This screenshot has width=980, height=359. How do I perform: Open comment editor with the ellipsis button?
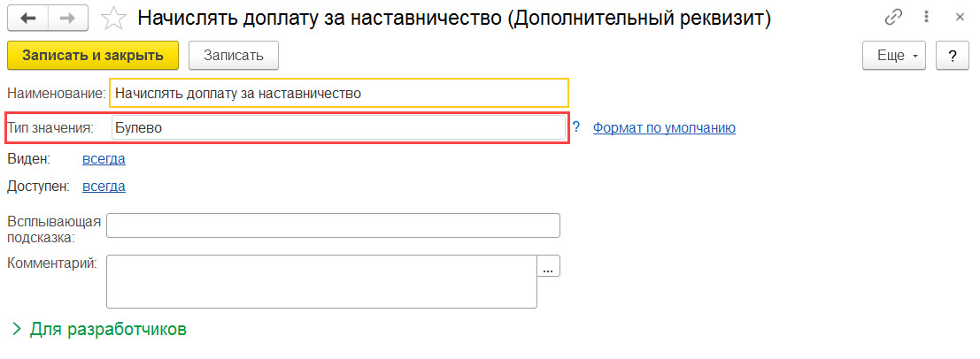click(549, 266)
